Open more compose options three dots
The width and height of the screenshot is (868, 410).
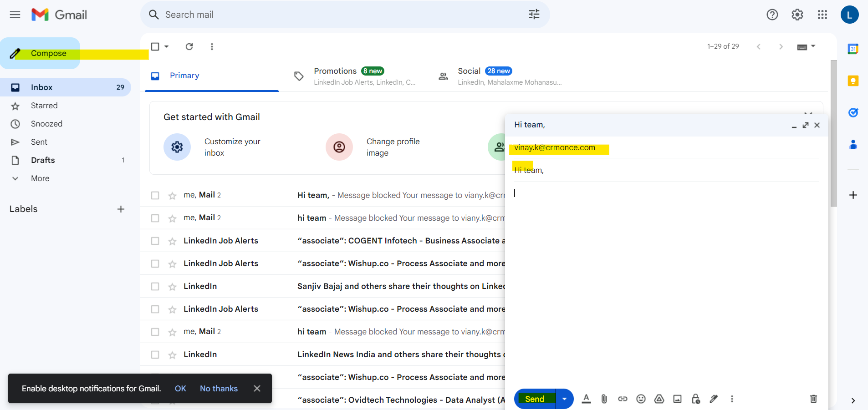(732, 399)
